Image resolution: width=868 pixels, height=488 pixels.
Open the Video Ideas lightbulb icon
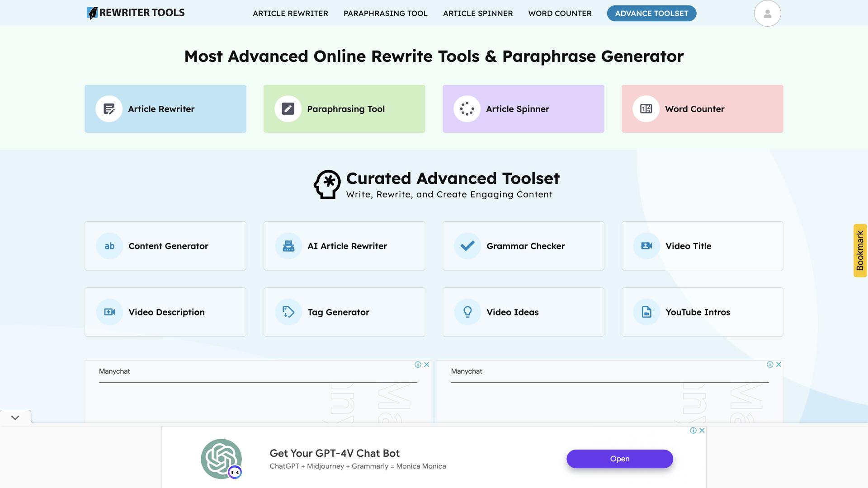coord(467,312)
